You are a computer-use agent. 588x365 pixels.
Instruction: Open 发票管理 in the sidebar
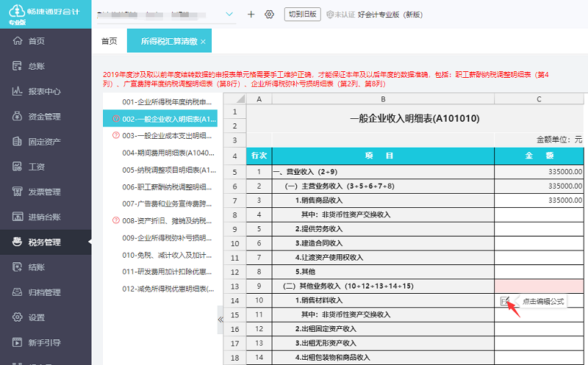coord(43,192)
